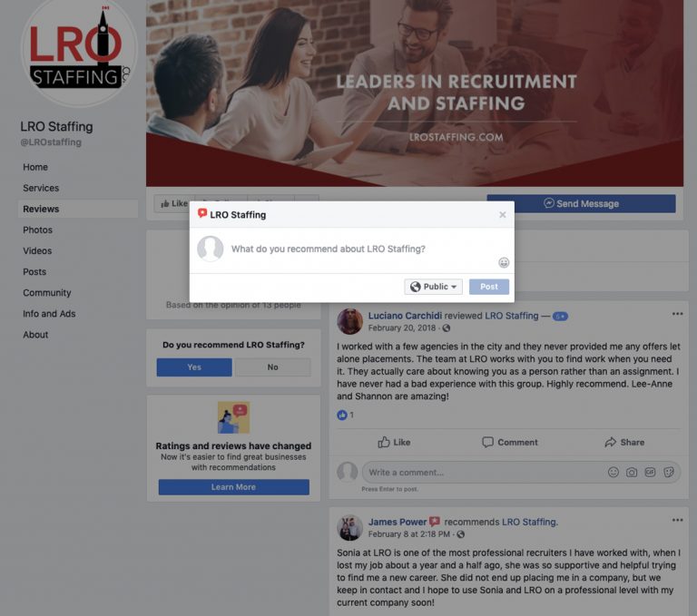Open emoji picker in recommendation dialog
The image size is (697, 616).
click(503, 263)
